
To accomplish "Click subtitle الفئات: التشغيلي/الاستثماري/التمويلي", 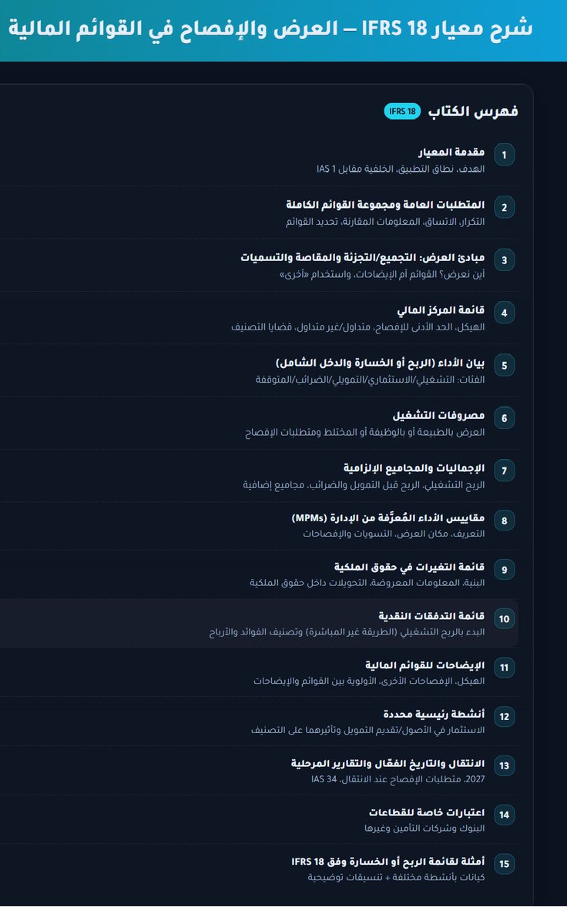I will coord(370,379).
